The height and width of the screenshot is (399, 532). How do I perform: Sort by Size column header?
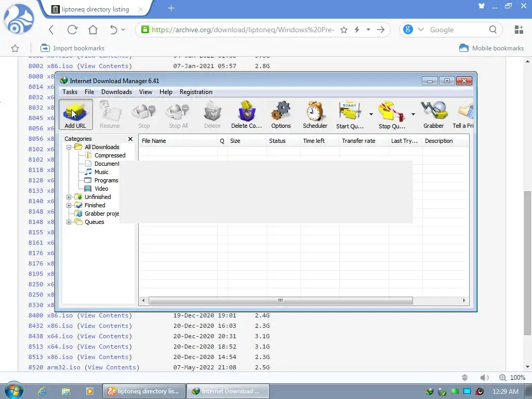click(x=247, y=141)
